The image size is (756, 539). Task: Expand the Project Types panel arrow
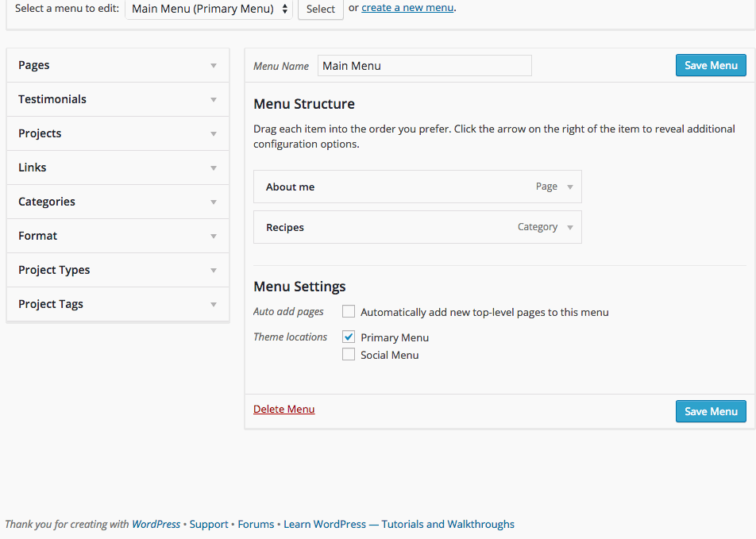coord(214,271)
